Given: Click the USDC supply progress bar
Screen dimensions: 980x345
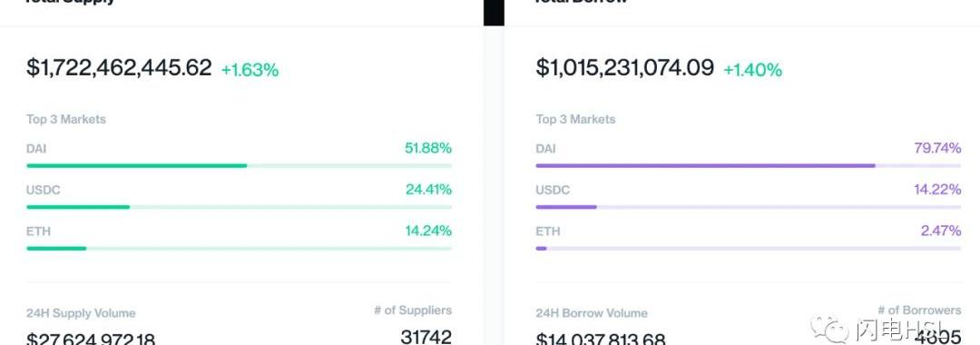Looking at the screenshot, I should [x=239, y=207].
